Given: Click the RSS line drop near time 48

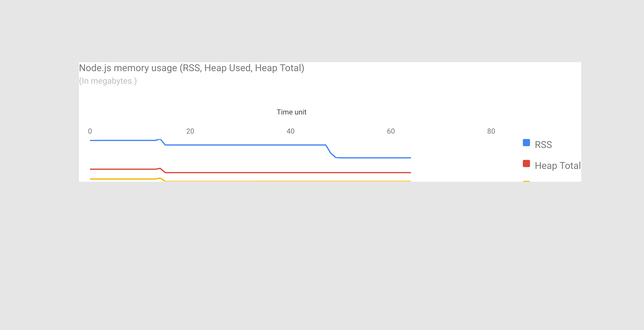Looking at the screenshot, I should click(x=330, y=151).
